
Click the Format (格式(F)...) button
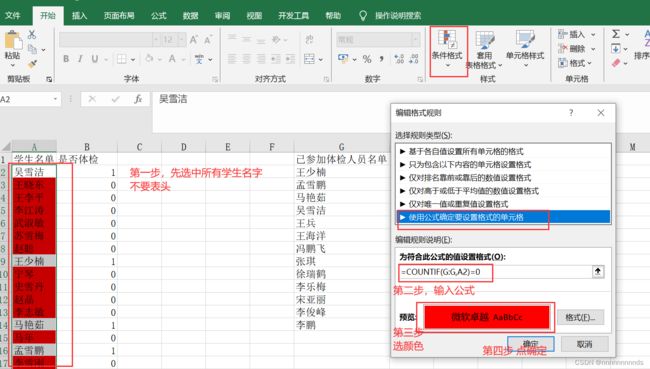[x=580, y=317]
